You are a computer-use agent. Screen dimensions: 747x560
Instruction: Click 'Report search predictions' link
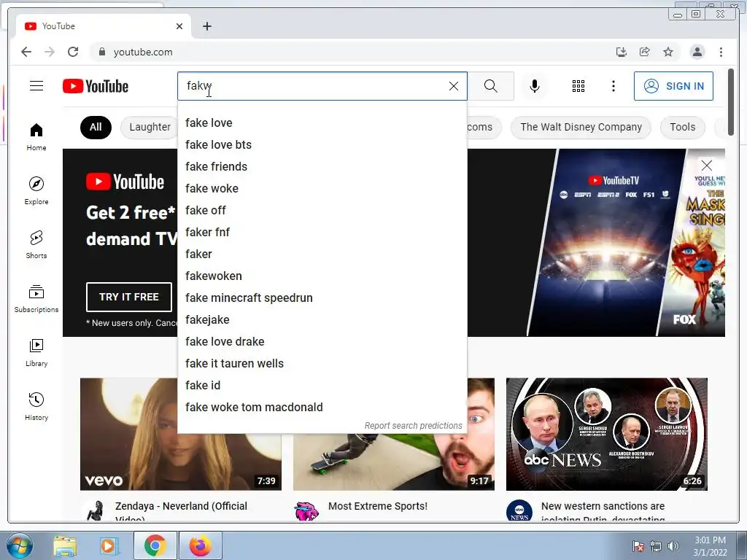[413, 426]
